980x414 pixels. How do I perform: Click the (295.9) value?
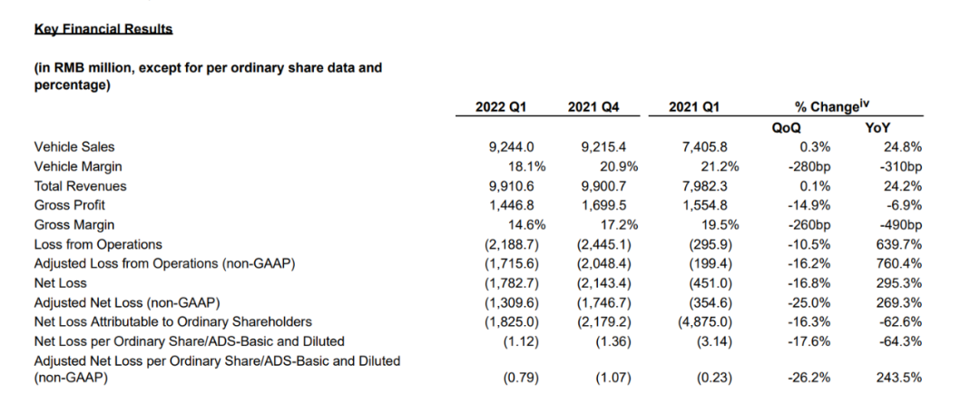click(x=710, y=244)
